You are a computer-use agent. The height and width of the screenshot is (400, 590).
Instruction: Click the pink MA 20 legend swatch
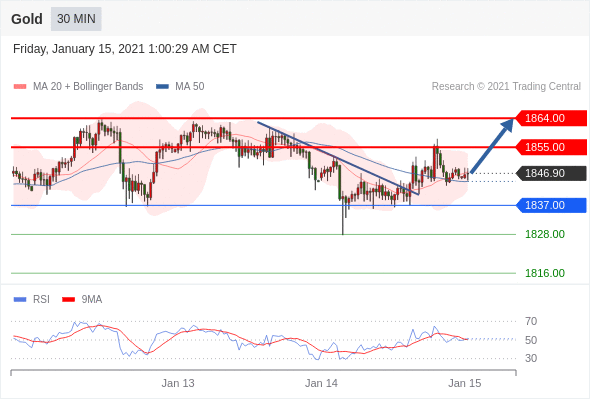click(x=20, y=87)
